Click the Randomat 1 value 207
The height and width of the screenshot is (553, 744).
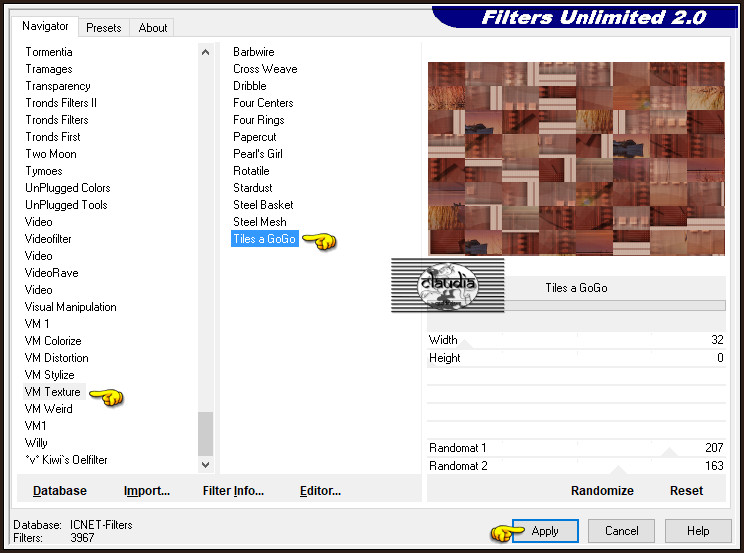714,448
